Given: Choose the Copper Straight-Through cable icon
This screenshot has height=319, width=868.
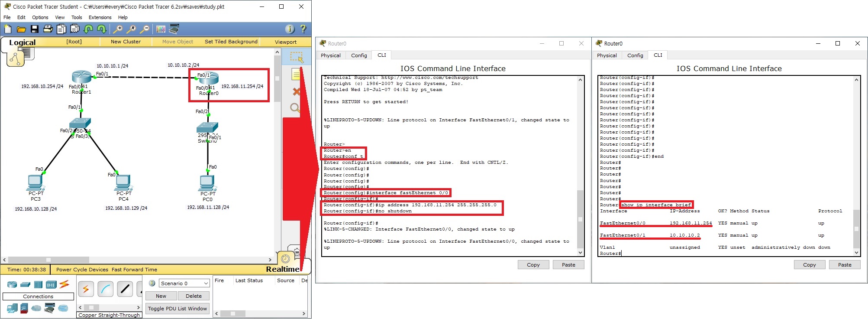Looking at the screenshot, I should click(x=125, y=289).
